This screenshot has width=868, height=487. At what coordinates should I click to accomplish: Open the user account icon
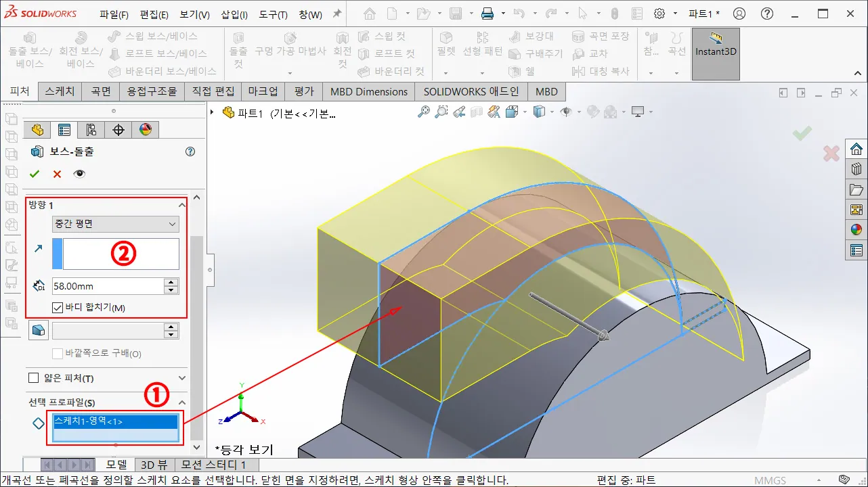point(739,14)
